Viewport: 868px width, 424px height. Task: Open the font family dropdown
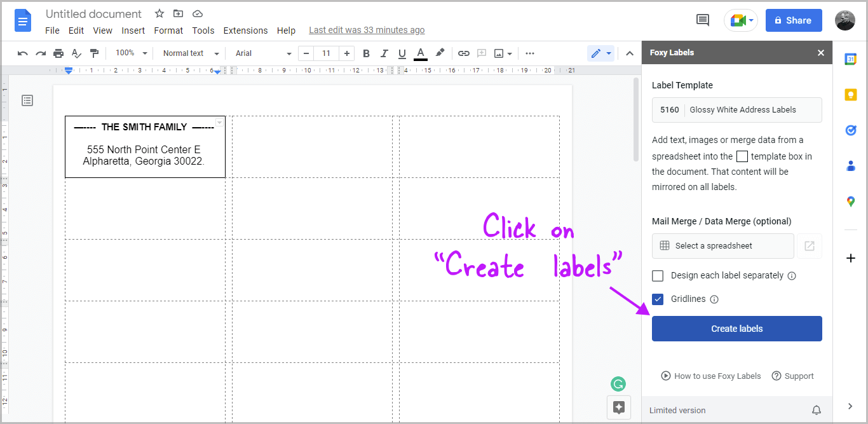pos(261,53)
